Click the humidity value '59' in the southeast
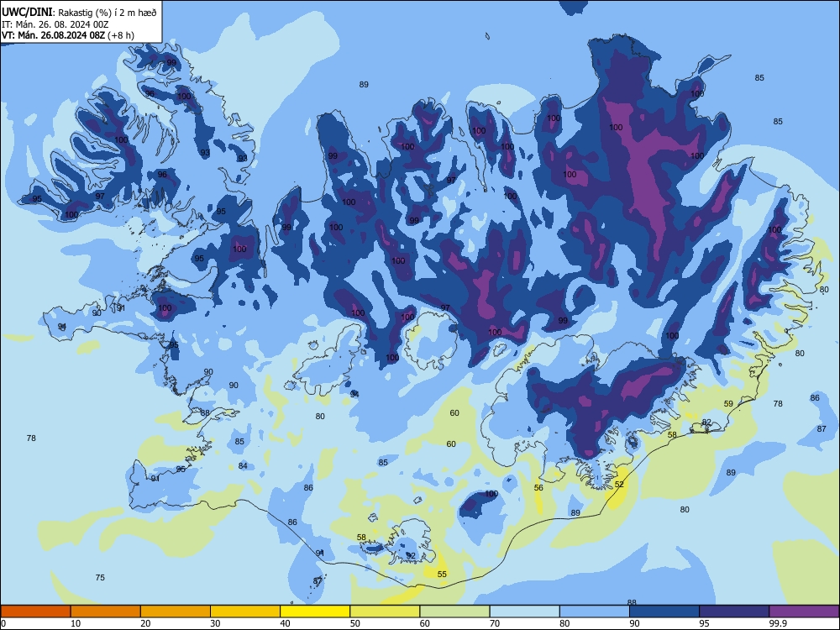Viewport: 840px width, 630px height. click(x=728, y=404)
